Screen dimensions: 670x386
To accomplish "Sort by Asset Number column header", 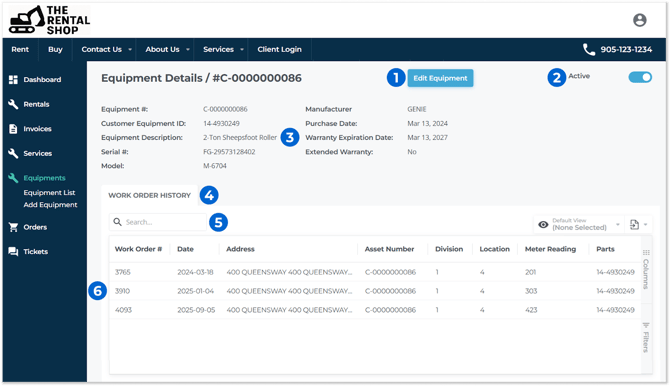I will click(389, 249).
